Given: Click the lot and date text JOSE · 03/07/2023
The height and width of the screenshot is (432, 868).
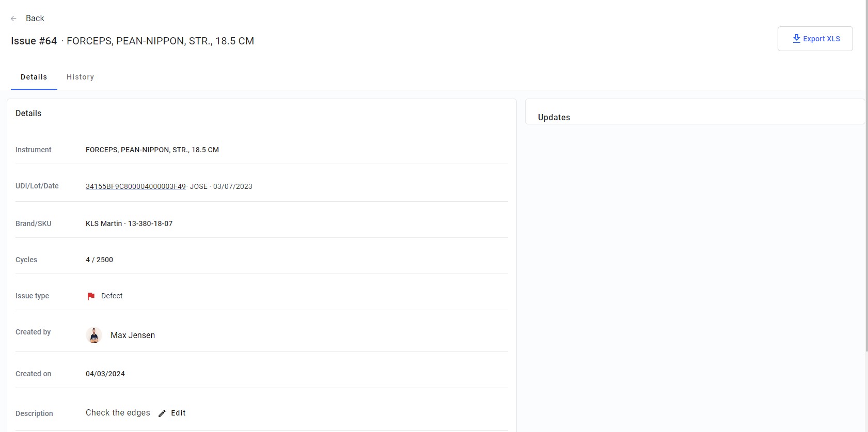Looking at the screenshot, I should [x=221, y=186].
